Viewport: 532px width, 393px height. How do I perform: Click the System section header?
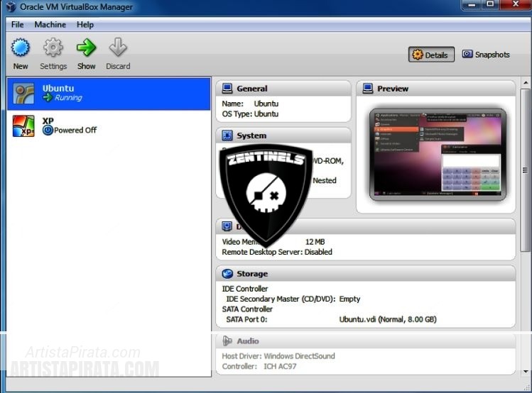283,135
